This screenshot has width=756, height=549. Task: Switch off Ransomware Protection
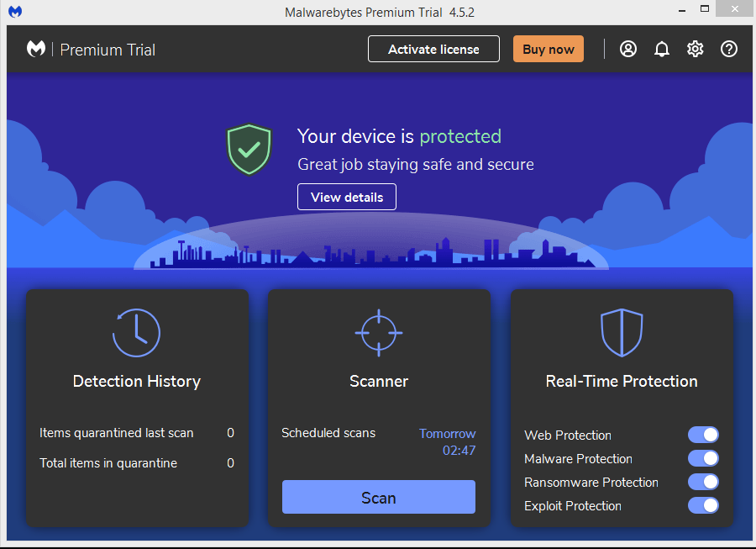[x=703, y=482]
